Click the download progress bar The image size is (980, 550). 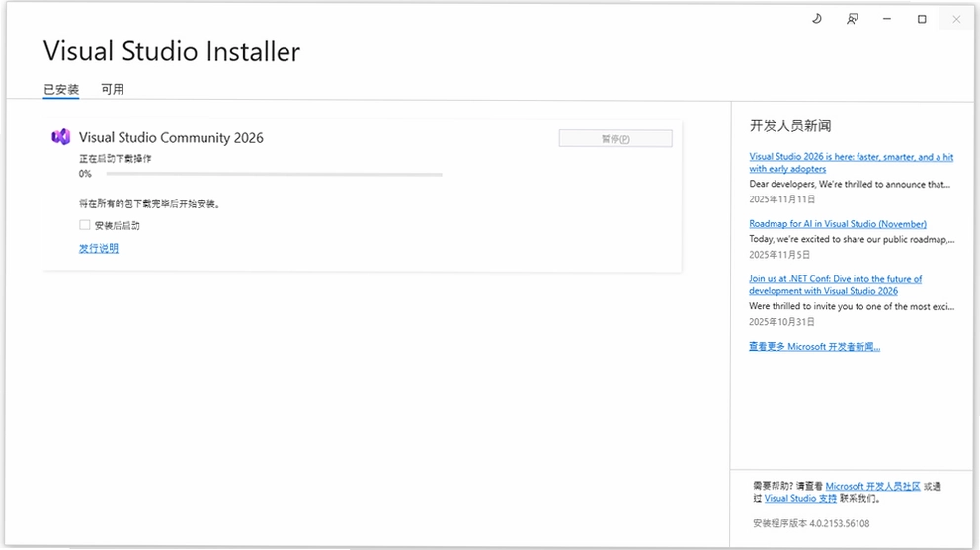tap(275, 175)
